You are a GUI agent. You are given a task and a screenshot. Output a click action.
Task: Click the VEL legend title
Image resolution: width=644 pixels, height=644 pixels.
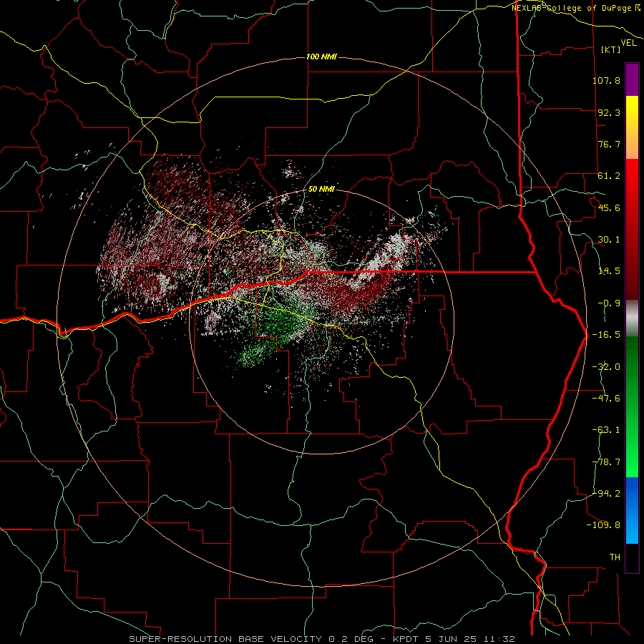(x=629, y=43)
